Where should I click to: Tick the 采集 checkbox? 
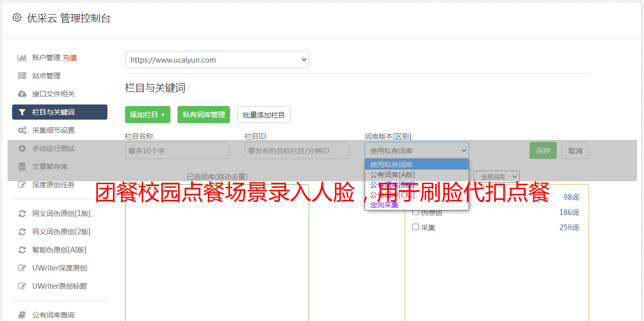(x=416, y=227)
